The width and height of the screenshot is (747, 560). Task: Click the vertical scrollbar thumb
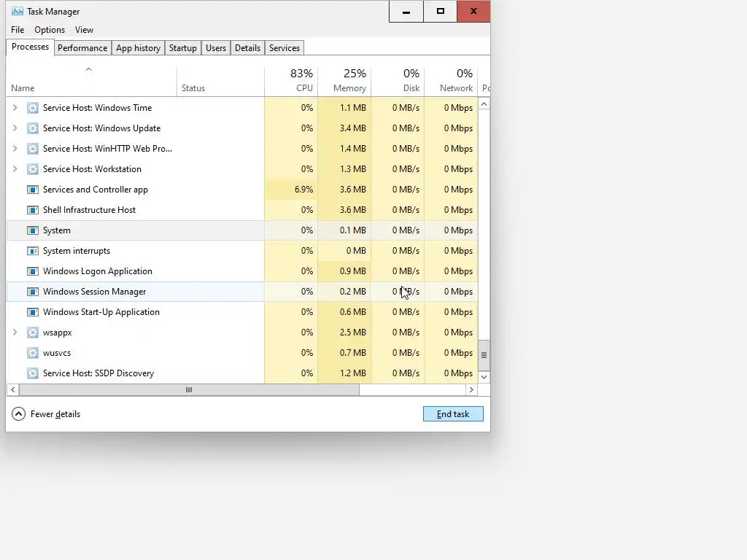pos(484,355)
